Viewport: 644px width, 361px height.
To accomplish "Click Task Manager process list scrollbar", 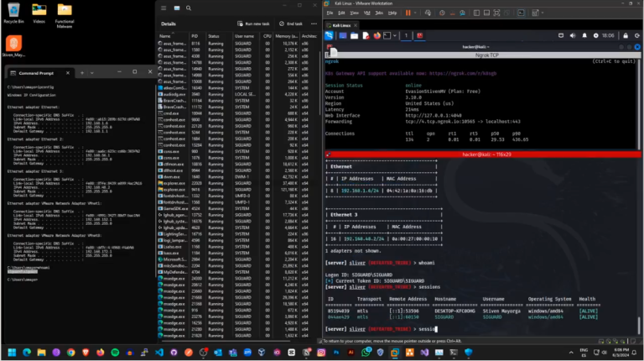I will click(x=320, y=82).
